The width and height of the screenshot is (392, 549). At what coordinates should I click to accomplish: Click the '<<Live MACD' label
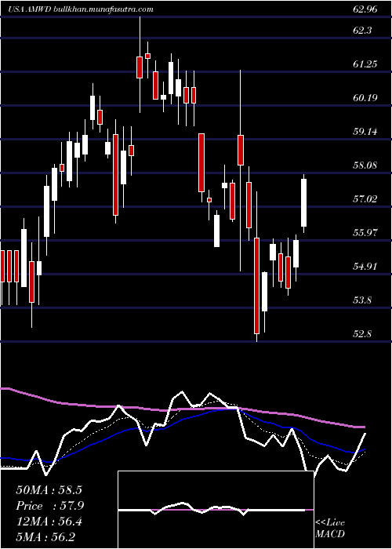[x=330, y=528]
